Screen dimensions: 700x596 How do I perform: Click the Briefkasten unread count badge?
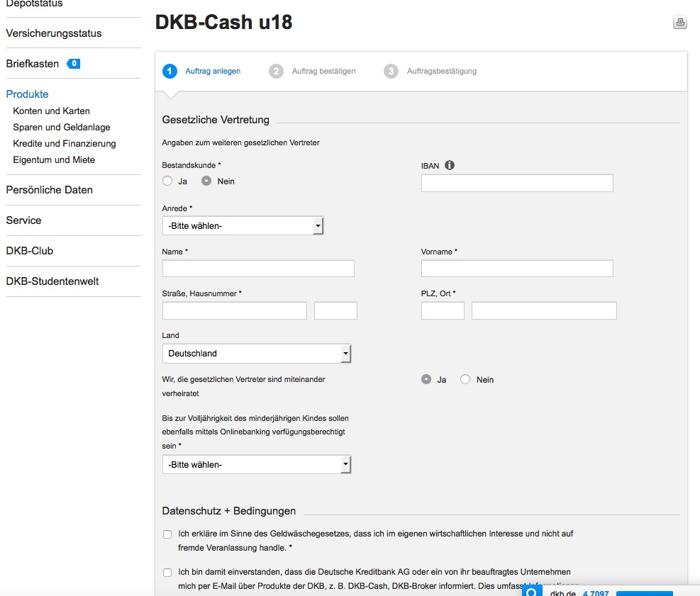tap(74, 64)
